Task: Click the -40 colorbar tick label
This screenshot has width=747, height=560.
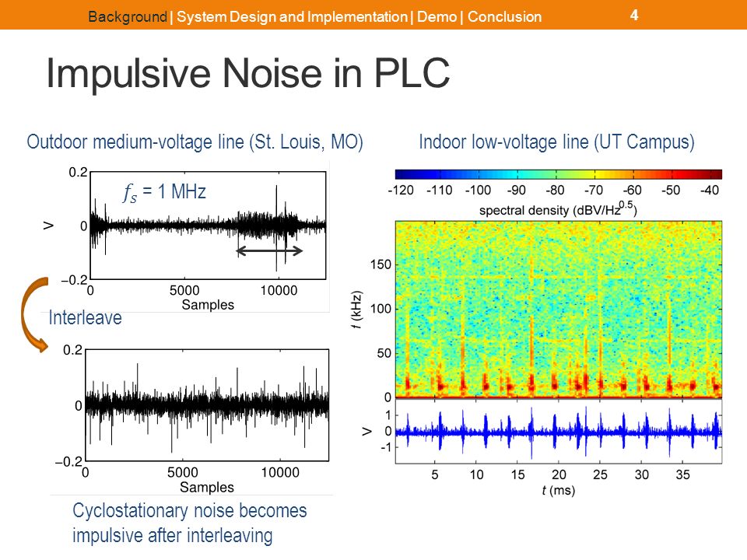Action: tap(710, 190)
